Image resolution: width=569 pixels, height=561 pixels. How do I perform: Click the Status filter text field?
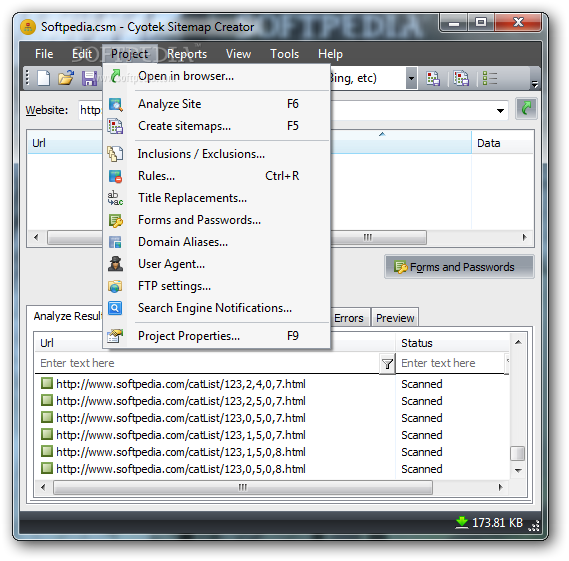pos(450,363)
